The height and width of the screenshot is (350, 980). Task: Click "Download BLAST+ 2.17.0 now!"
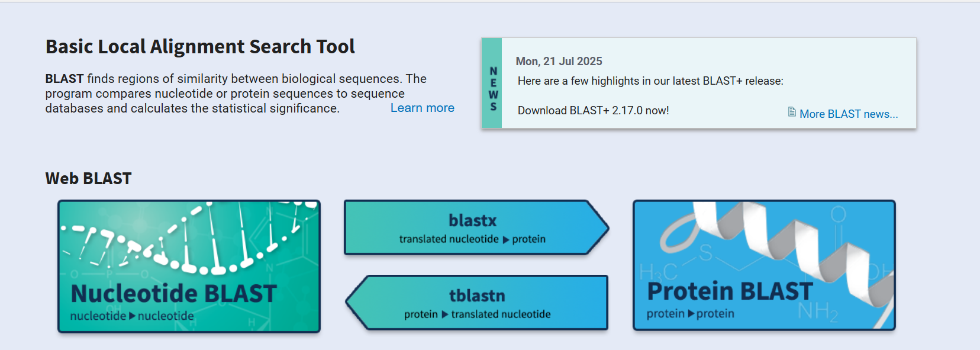(592, 110)
